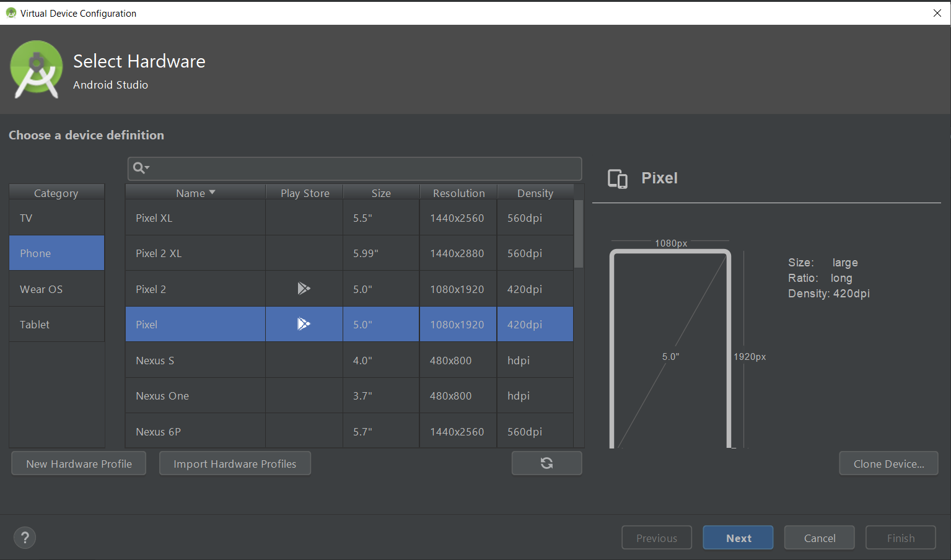Focus the device search input field
Screen dimensions: 951x560
tap(354, 168)
